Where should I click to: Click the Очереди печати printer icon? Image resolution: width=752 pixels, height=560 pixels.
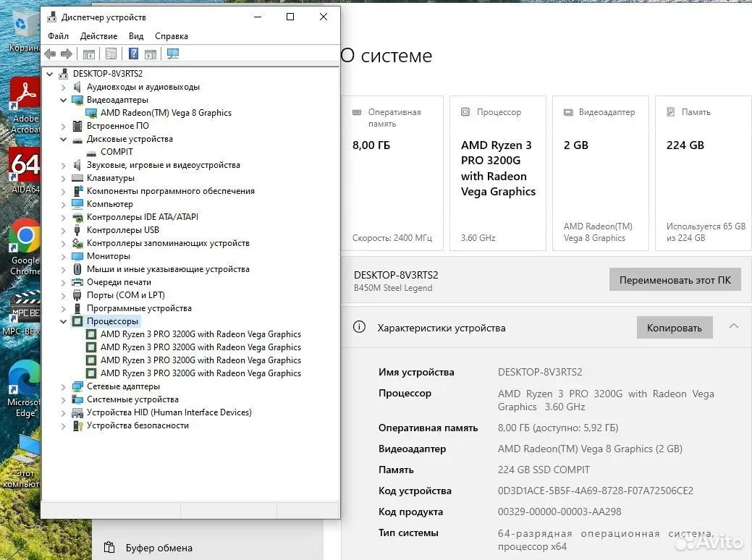click(x=77, y=282)
